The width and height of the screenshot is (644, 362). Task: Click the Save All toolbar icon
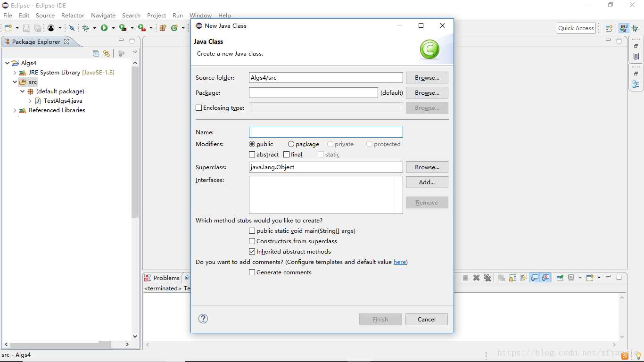[x=37, y=28]
